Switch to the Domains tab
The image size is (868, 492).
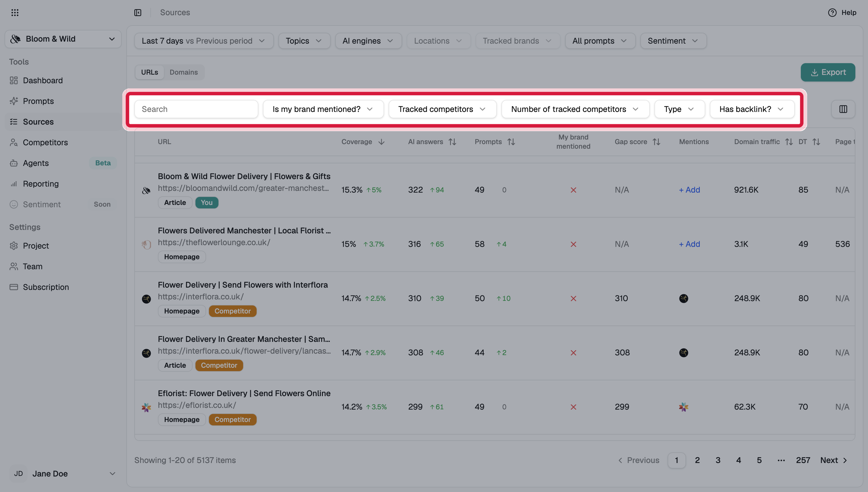click(184, 72)
